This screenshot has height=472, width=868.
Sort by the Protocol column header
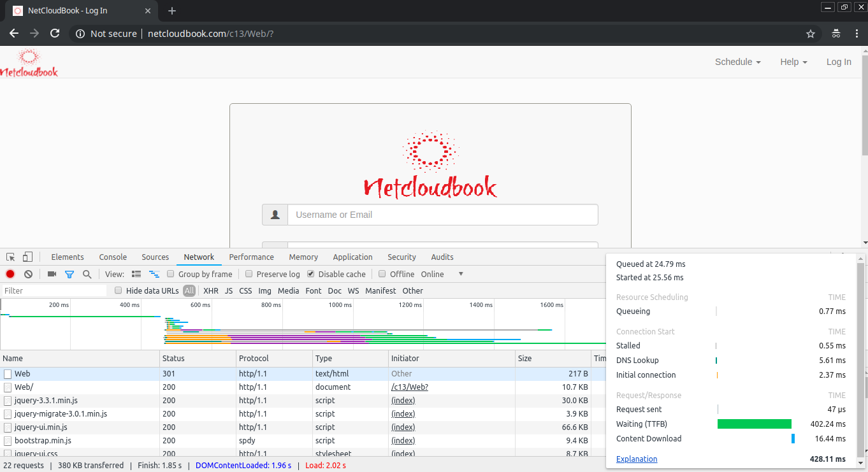pos(274,359)
